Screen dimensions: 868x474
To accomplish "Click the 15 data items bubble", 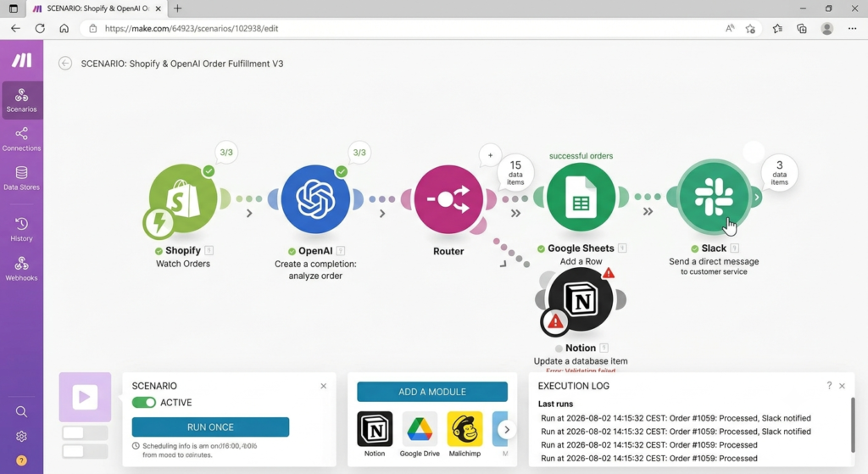I will pos(515,172).
